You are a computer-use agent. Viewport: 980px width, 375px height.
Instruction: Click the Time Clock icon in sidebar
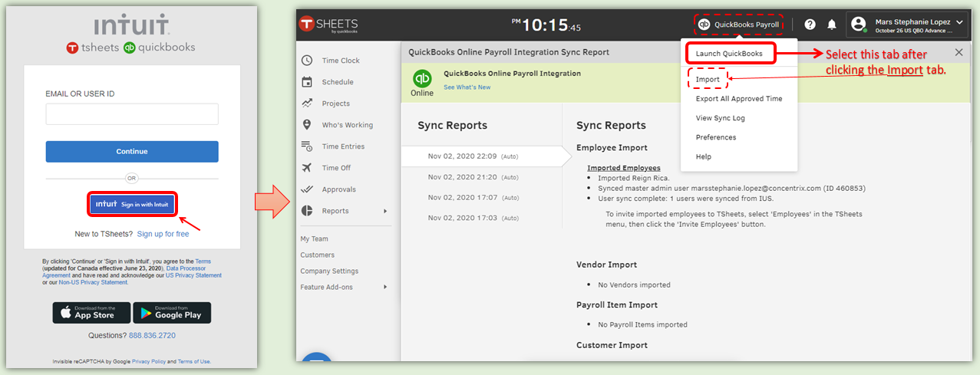(307, 61)
